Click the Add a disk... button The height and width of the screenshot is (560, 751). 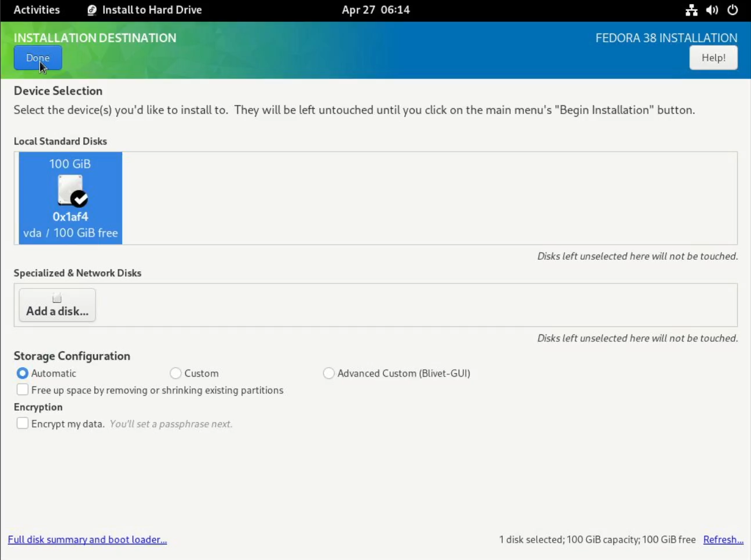(57, 305)
